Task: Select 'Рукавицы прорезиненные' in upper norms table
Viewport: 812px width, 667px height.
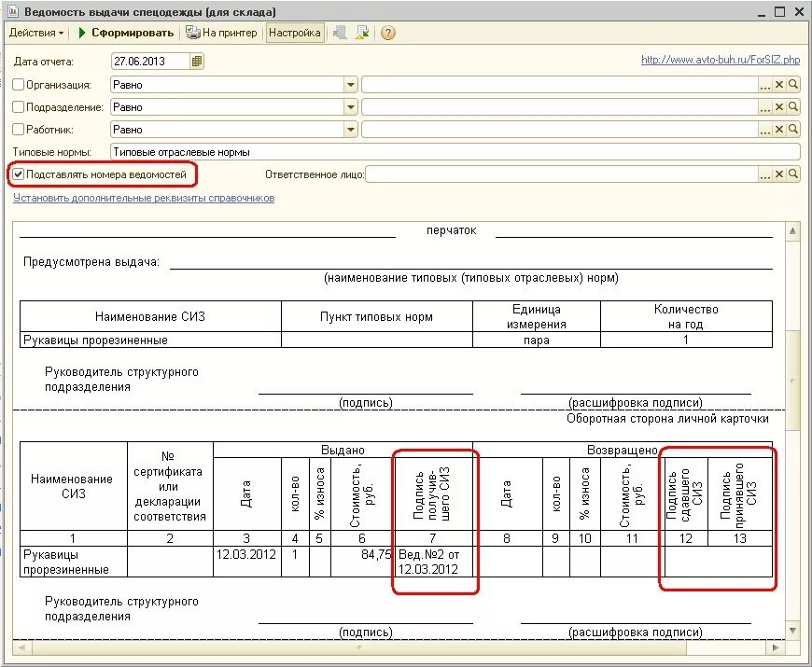Action: (x=150, y=340)
